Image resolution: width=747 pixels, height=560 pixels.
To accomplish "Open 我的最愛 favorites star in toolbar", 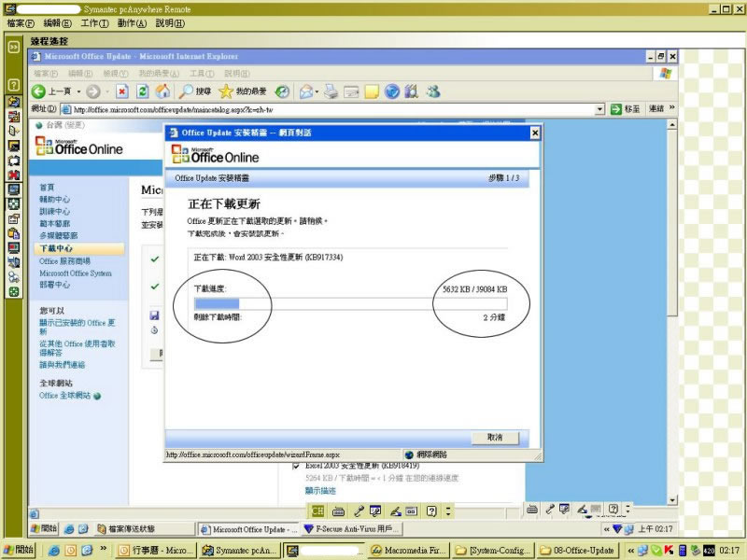I will pyautogui.click(x=243, y=91).
